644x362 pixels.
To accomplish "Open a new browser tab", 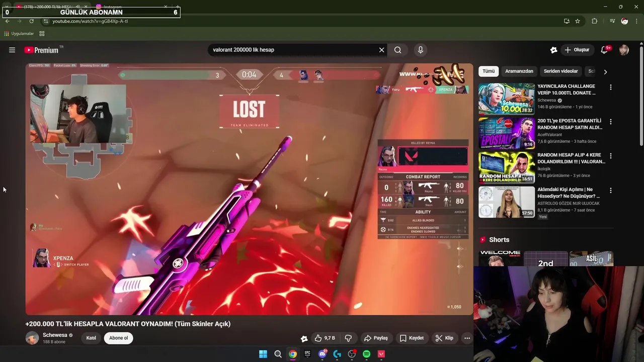I will (177, 7).
